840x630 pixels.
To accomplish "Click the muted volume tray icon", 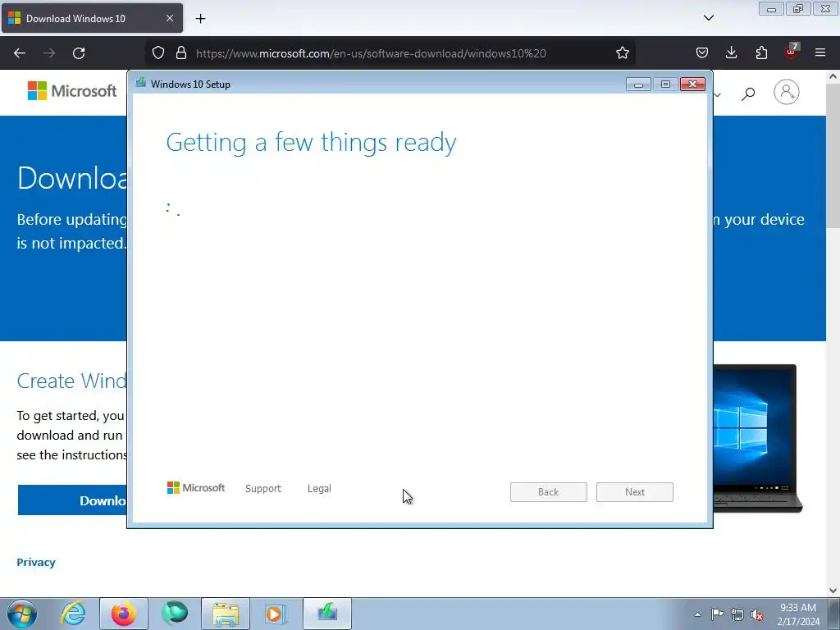I will (x=757, y=614).
